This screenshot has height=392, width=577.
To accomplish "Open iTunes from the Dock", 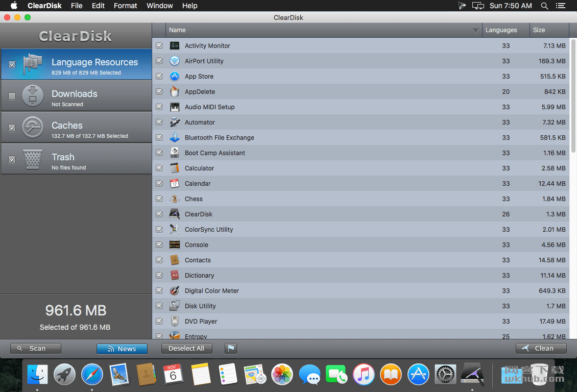I will coord(364,375).
